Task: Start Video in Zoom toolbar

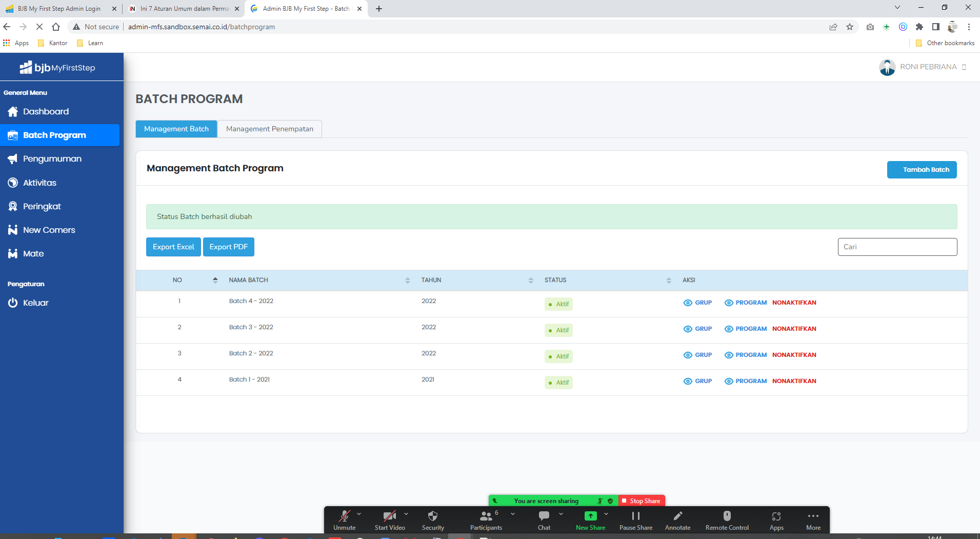Action: click(390, 520)
